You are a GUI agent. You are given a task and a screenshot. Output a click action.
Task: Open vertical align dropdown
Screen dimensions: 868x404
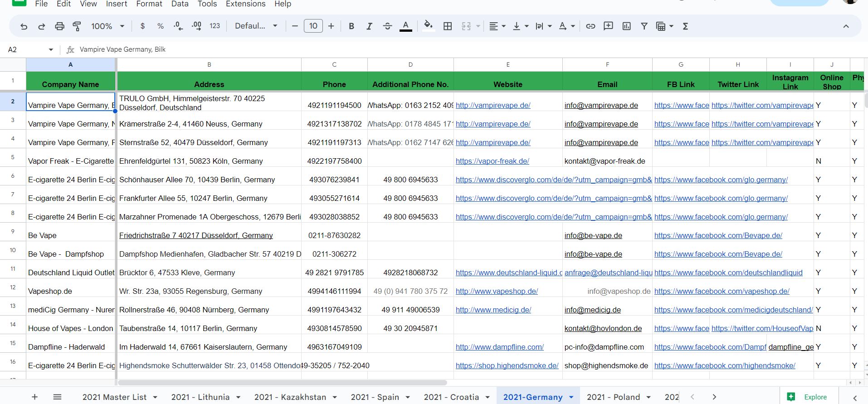click(520, 26)
